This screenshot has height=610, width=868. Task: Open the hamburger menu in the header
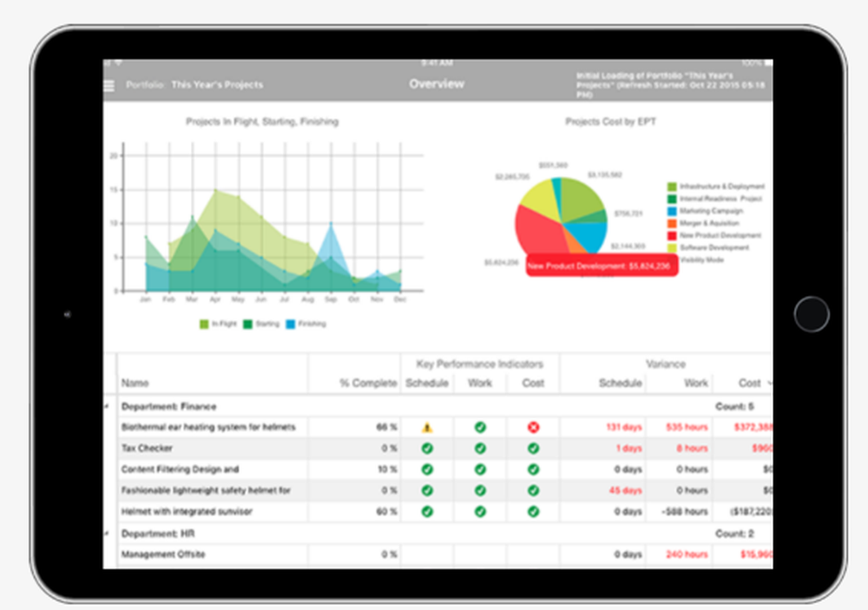coord(109,86)
